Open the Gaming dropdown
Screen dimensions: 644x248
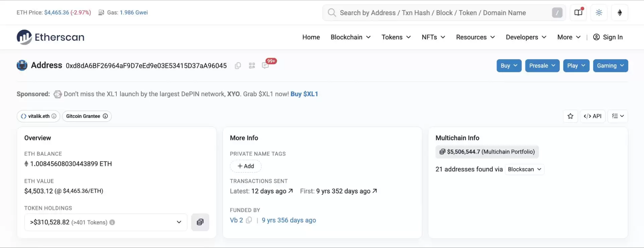point(610,66)
